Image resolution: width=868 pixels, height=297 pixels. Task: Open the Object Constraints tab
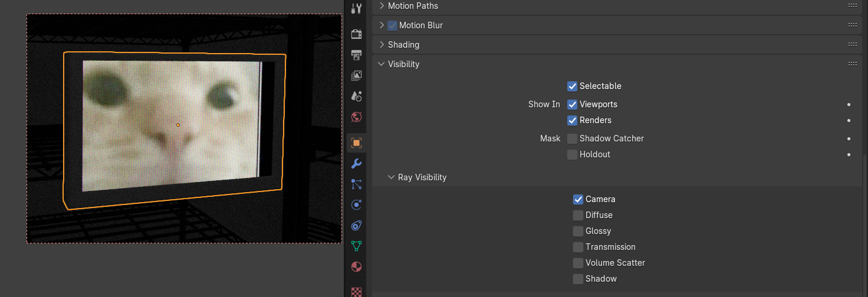(356, 226)
